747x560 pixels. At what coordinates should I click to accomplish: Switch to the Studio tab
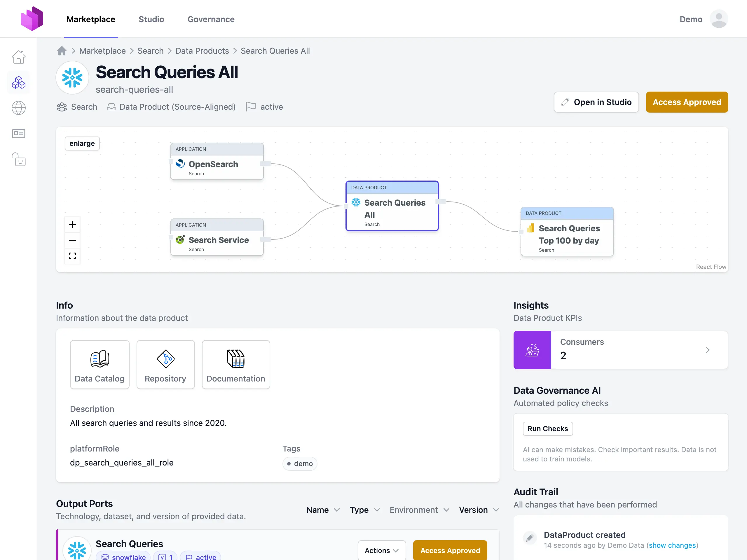click(x=151, y=19)
